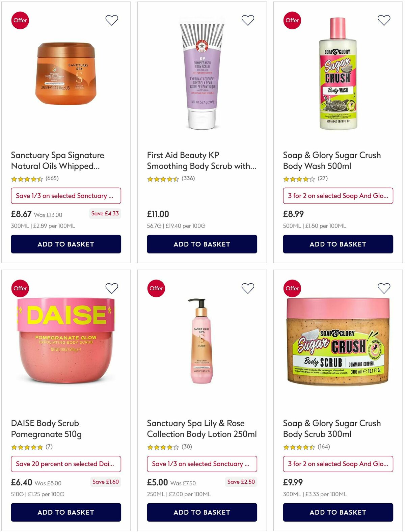Click the heart on Sugar Crush Body Scrub
Viewport: 405px width, 532px height.
point(384,288)
